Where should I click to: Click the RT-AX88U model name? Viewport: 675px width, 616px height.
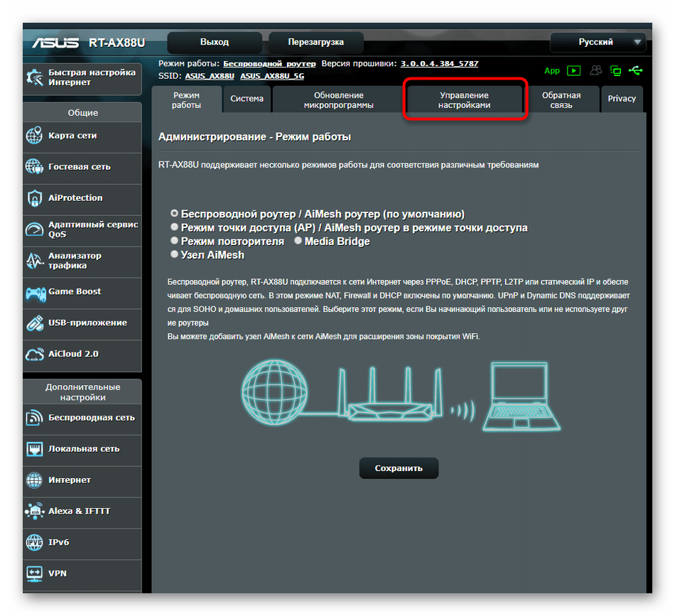coord(117,43)
